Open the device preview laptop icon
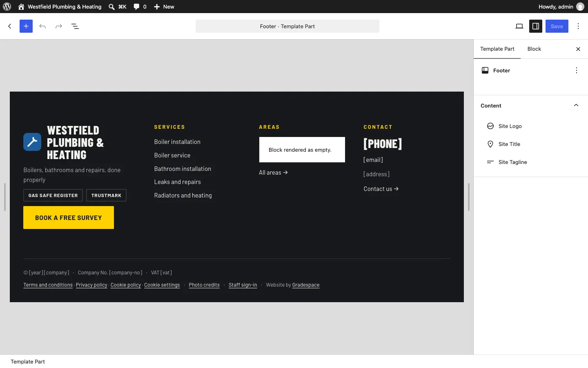The width and height of the screenshot is (588, 368). [x=519, y=26]
